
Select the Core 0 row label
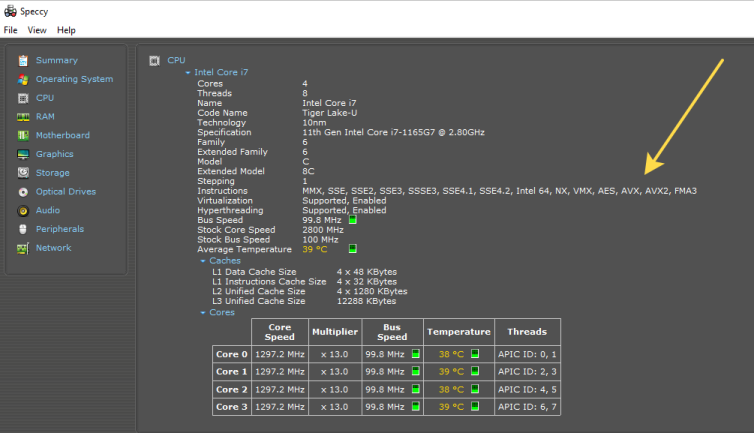click(x=232, y=355)
